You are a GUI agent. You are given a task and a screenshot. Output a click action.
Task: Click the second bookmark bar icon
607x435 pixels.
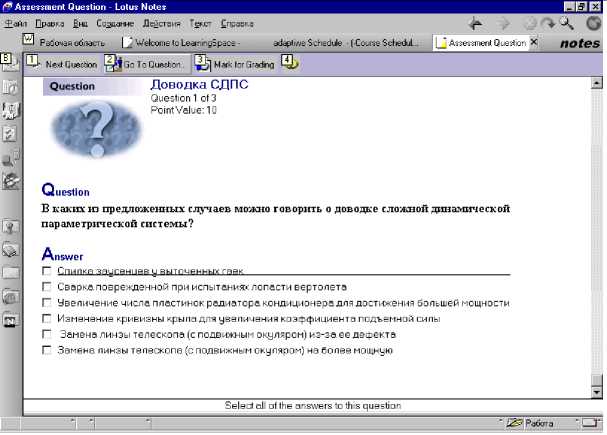pyautogui.click(x=10, y=87)
